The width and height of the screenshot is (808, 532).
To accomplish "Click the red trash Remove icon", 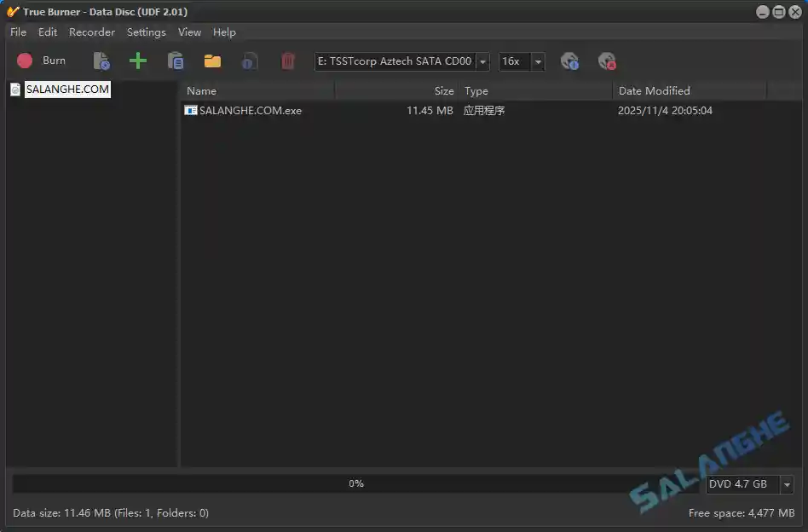I will [x=287, y=61].
